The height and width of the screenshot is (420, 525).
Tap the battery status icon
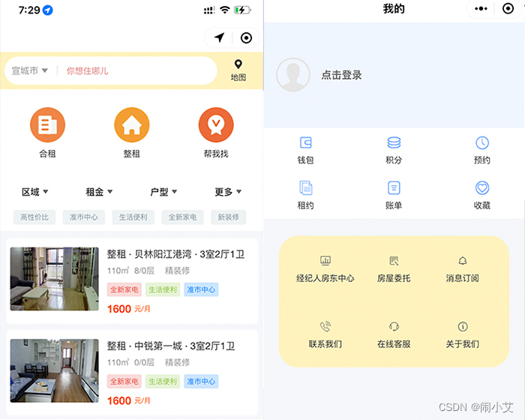click(242, 10)
